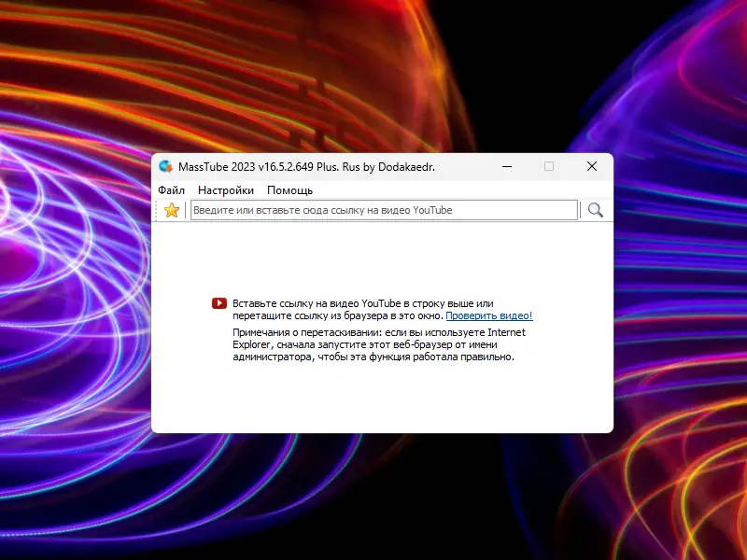
Task: Close the MassTube window
Action: coord(591,166)
